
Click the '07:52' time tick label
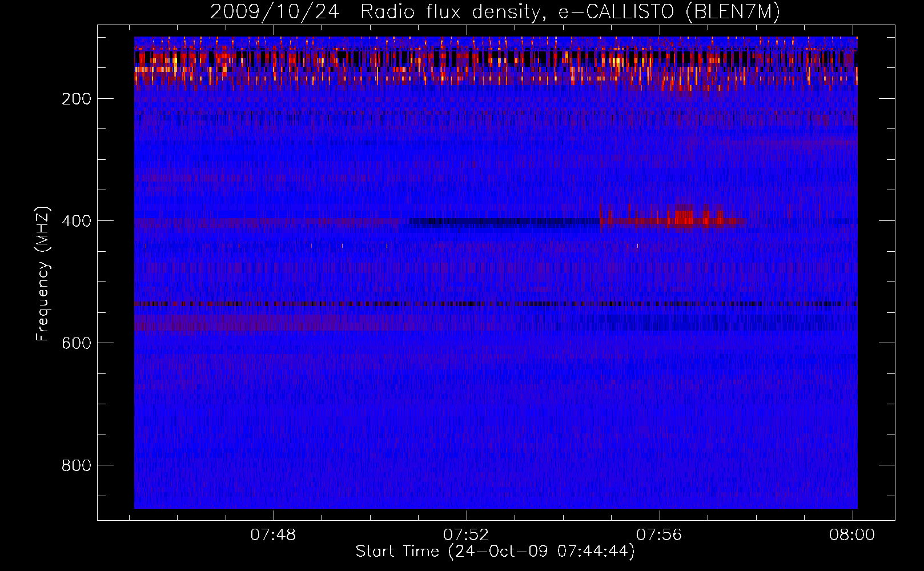tap(467, 535)
